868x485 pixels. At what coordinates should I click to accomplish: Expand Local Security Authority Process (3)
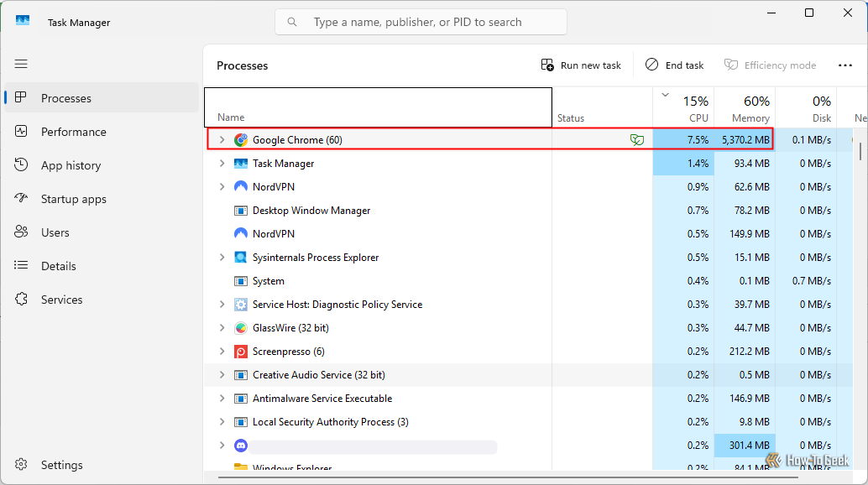(x=222, y=422)
